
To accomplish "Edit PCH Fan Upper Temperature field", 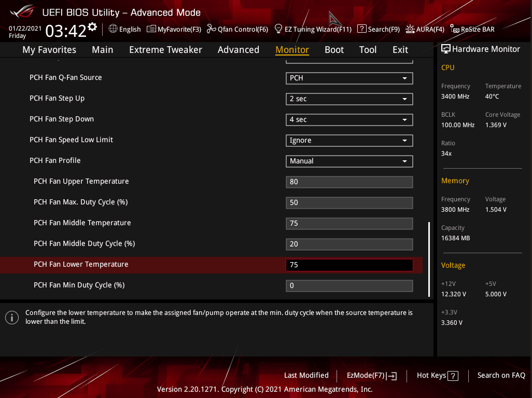I will (349, 182).
